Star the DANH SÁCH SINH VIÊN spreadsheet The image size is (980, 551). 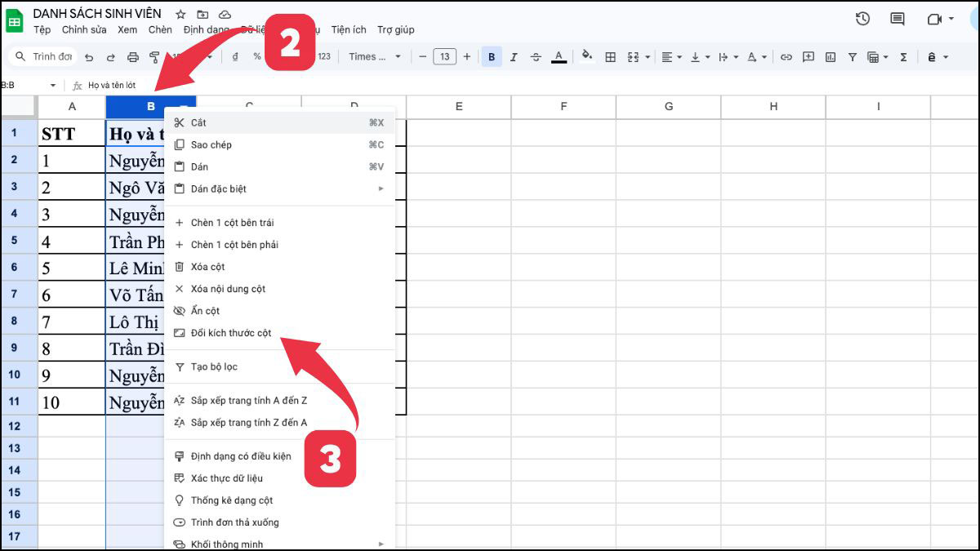click(x=180, y=12)
